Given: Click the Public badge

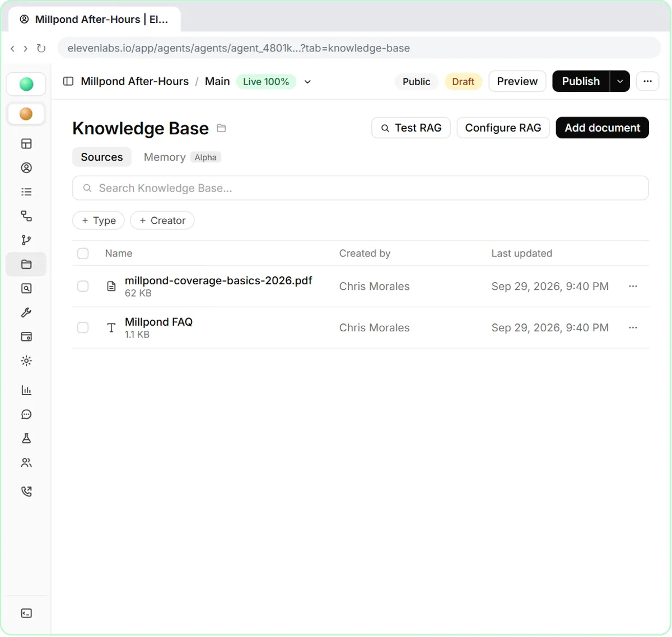Looking at the screenshot, I should 417,82.
